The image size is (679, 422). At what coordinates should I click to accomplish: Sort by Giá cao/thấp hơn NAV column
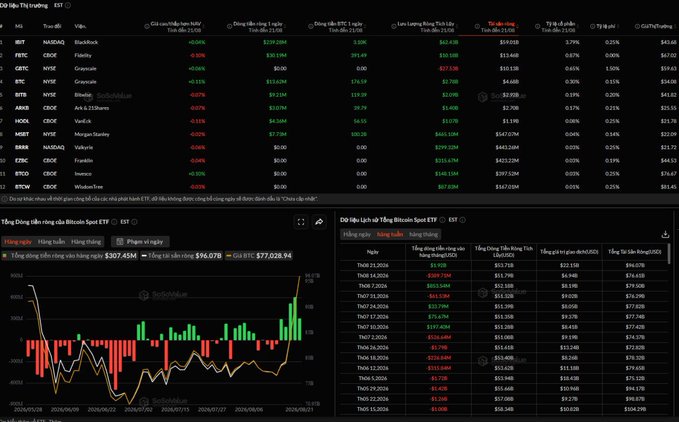pyautogui.click(x=204, y=26)
